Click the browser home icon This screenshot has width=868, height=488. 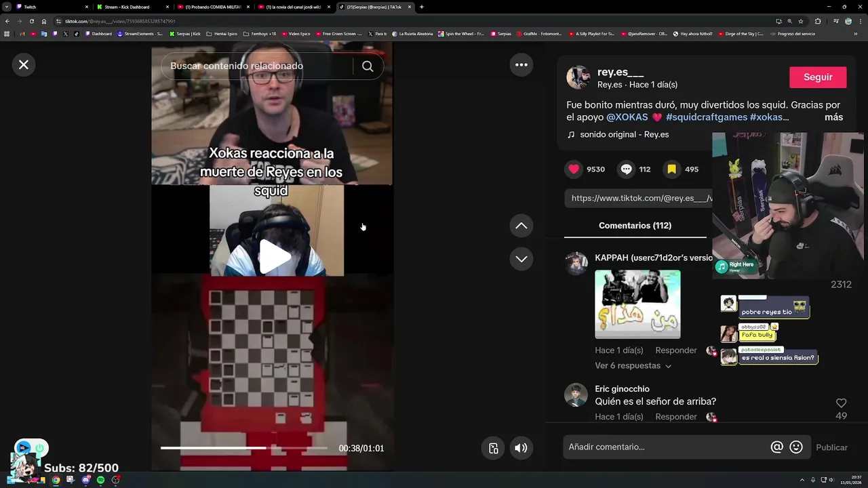44,21
